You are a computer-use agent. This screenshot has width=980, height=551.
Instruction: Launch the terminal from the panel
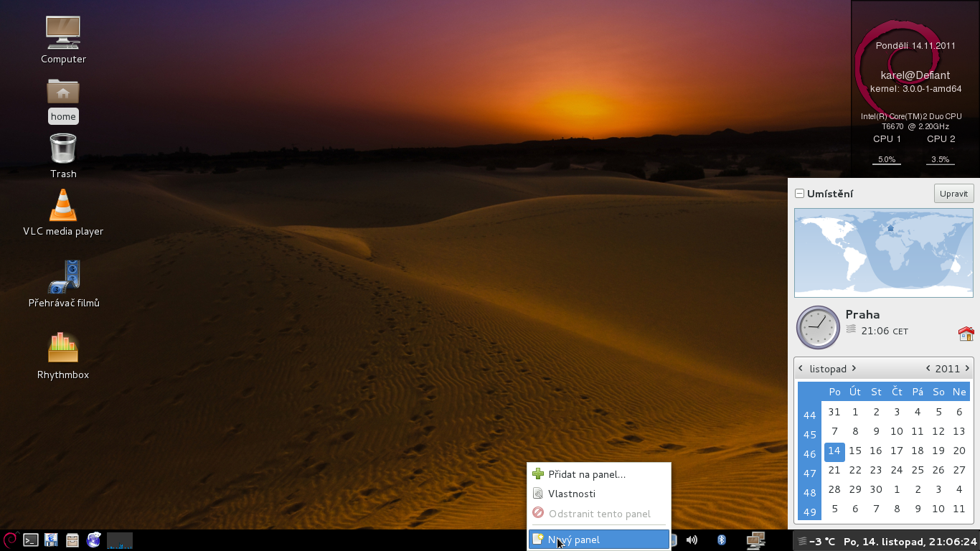pos(31,540)
